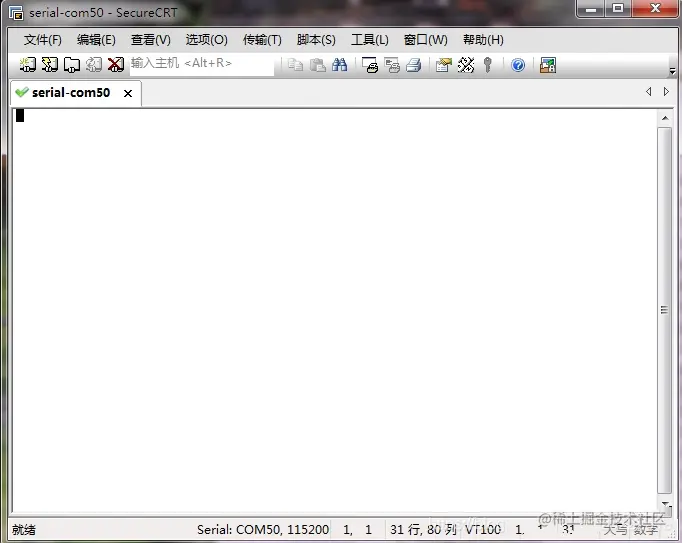The width and height of the screenshot is (682, 543).
Task: Click the Paste clipboard icon
Action: click(318, 65)
